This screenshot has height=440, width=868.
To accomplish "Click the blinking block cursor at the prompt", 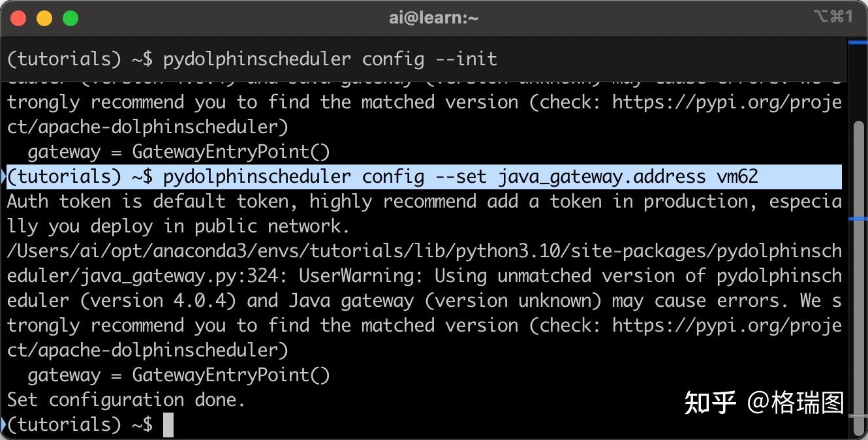I will point(168,424).
